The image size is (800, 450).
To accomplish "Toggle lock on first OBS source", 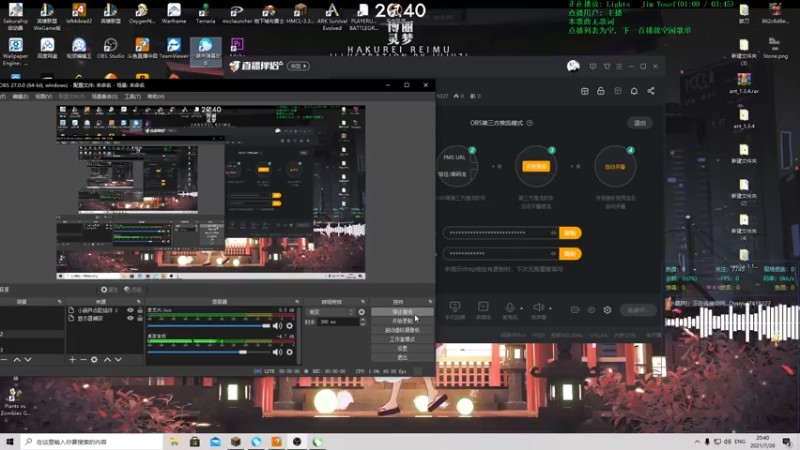I will 140,310.
